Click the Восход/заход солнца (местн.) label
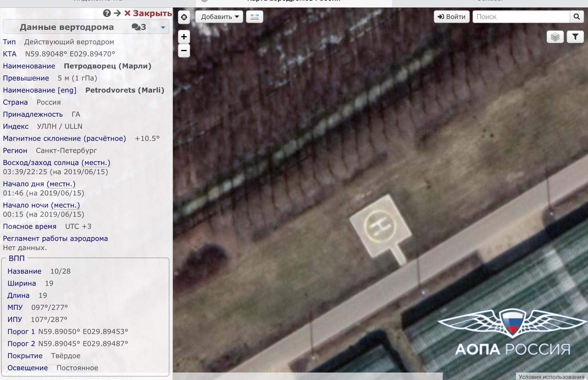This screenshot has width=588, height=380. point(57,163)
